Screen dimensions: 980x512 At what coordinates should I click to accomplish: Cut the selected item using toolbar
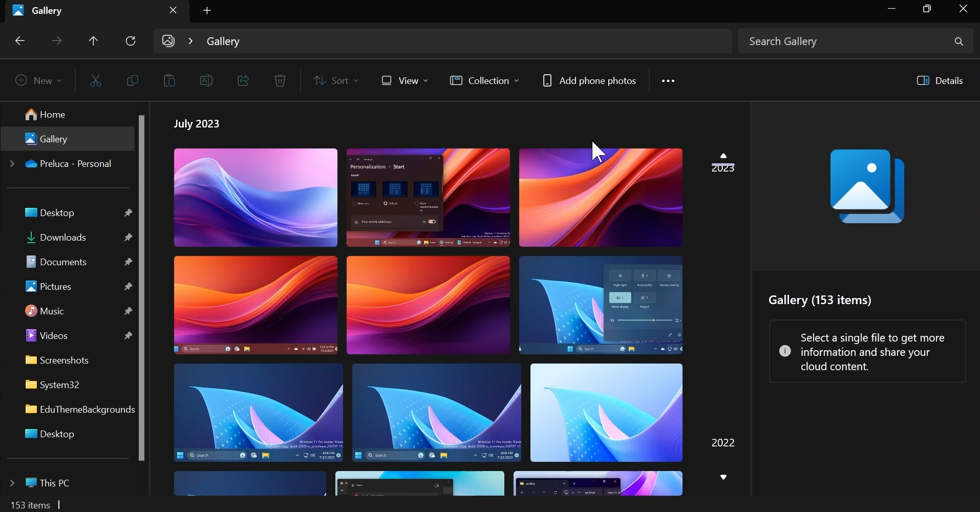point(95,80)
